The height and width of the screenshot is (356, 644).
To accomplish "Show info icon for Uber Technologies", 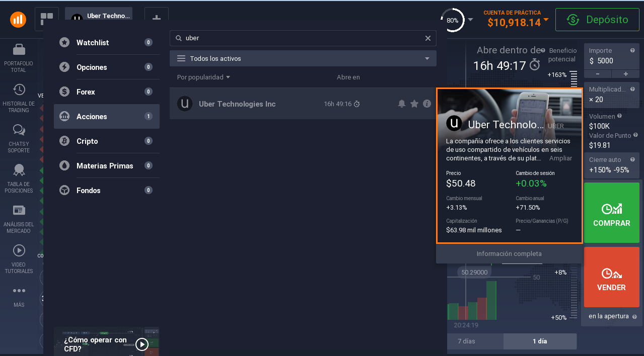I will [x=427, y=104].
